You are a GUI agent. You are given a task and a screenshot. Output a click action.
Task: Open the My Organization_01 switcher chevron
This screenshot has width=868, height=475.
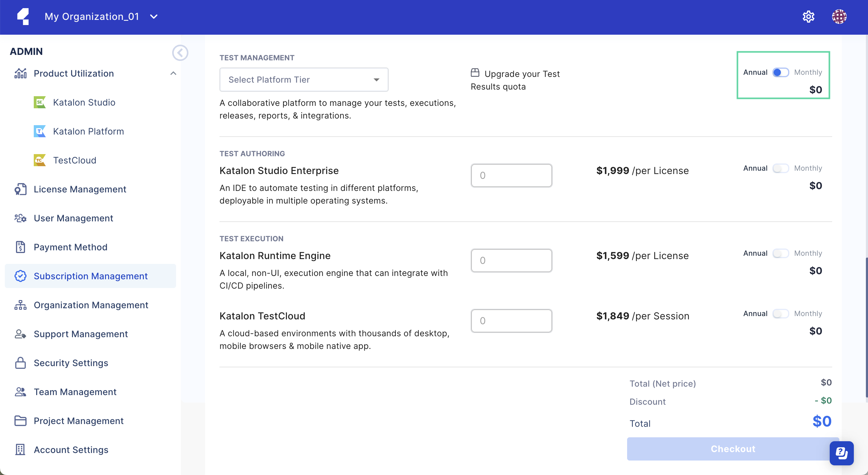click(x=154, y=17)
